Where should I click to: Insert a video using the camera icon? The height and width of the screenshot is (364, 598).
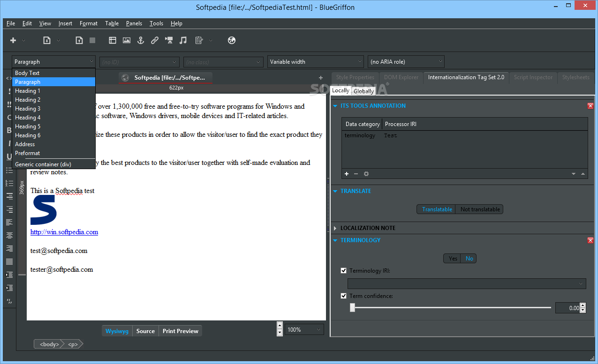pos(169,40)
